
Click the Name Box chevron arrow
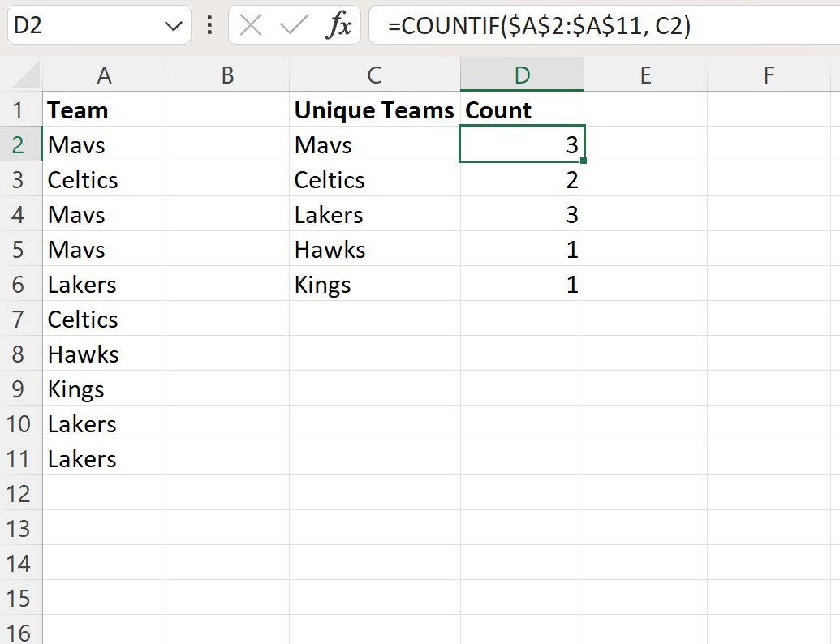(173, 24)
